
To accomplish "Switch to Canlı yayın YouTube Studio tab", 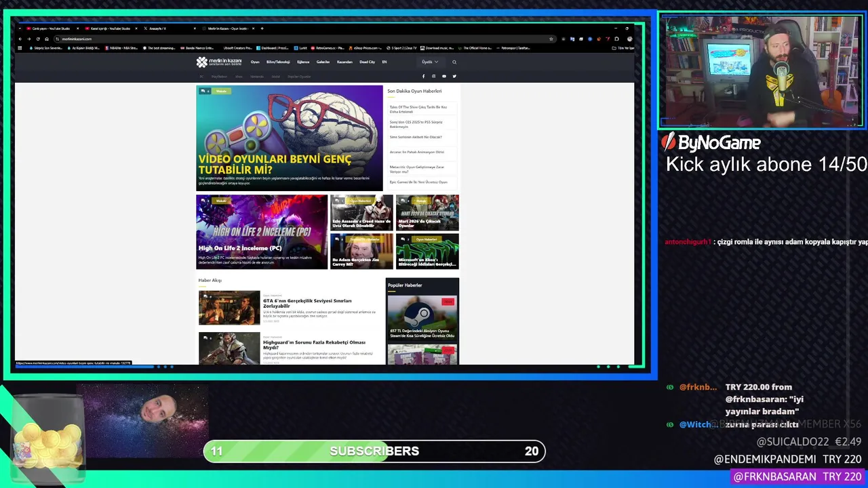I will (x=51, y=28).
